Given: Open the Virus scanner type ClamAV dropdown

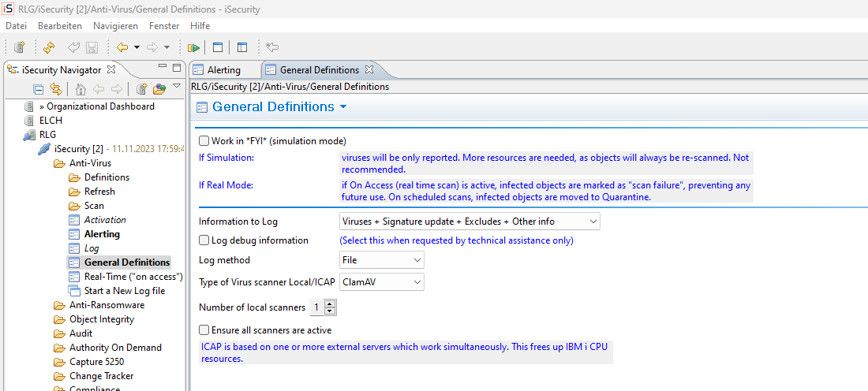Looking at the screenshot, I should pos(381,282).
